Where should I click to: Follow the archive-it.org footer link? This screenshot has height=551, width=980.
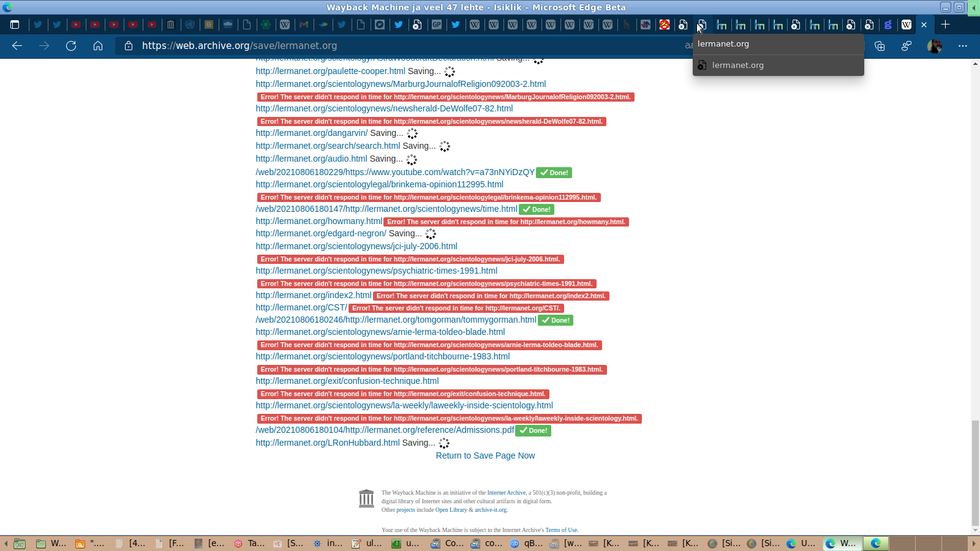pyautogui.click(x=491, y=510)
